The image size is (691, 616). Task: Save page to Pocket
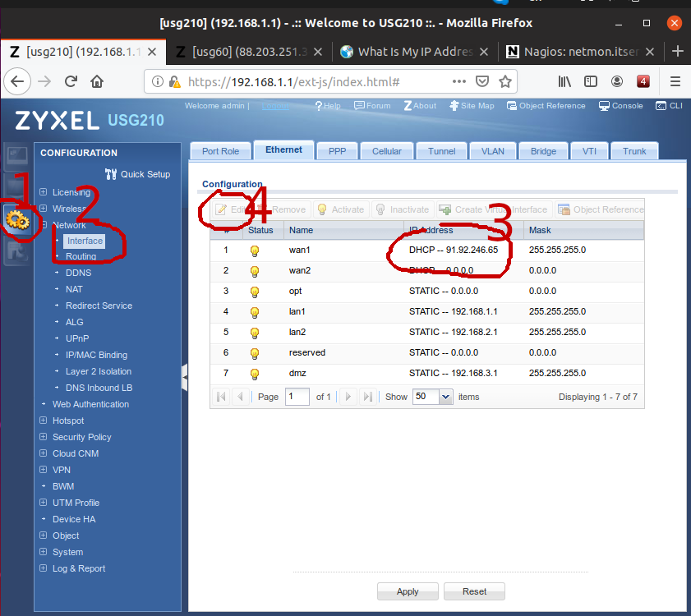482,81
